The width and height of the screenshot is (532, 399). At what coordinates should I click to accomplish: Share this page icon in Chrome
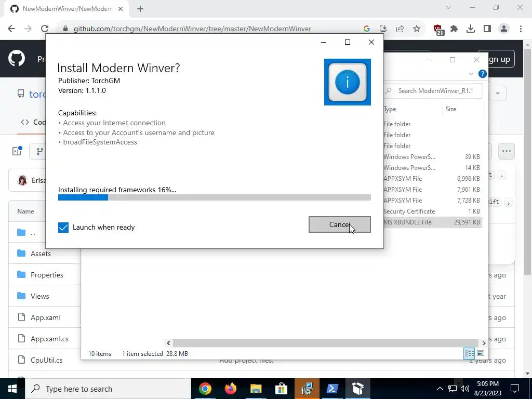[x=400, y=29]
